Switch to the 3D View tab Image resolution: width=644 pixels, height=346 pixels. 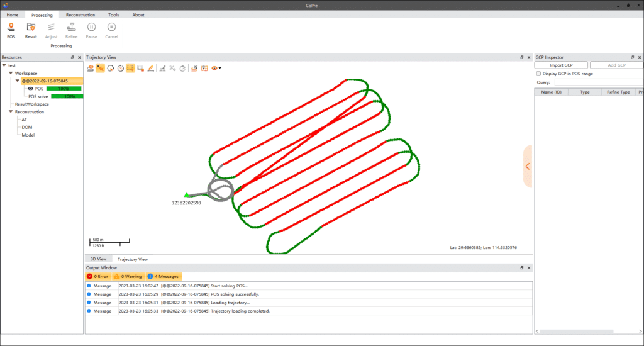98,259
